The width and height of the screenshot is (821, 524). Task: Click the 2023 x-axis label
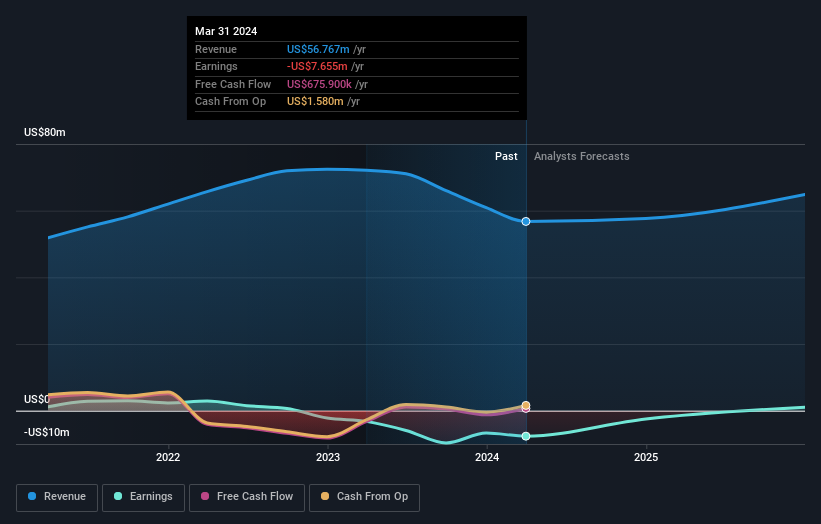328,458
